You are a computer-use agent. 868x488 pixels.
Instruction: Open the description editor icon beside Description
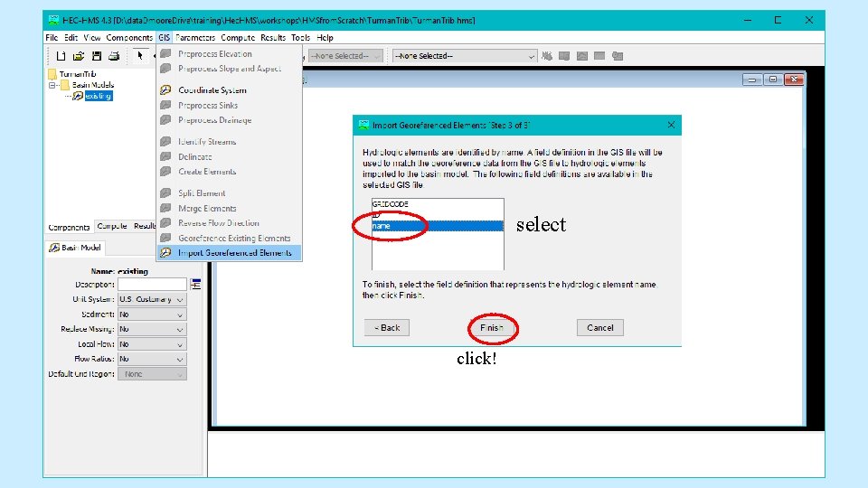[x=195, y=285]
